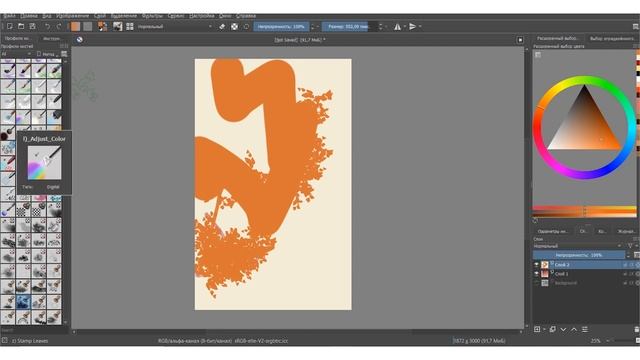
Task: Click the Move layer down arrow
Action: [x=563, y=329]
